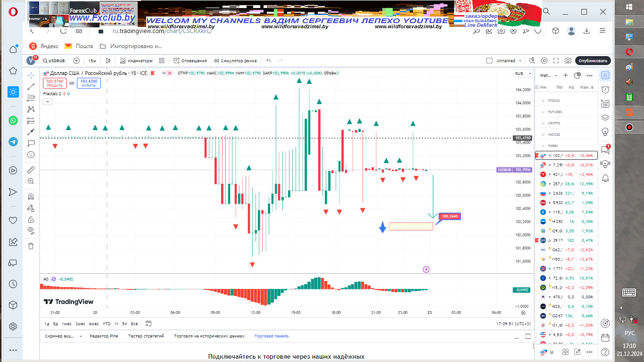Select the ruler measure tool
This screenshot has height=362, width=644.
(x=31, y=170)
